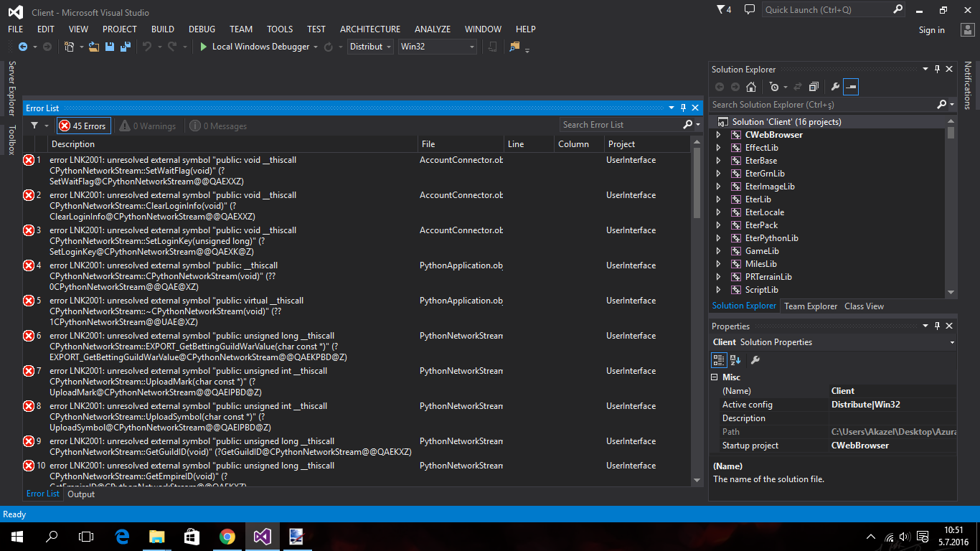The height and width of the screenshot is (551, 980).
Task: Toggle the 0 Warnings filter button
Action: click(x=148, y=126)
